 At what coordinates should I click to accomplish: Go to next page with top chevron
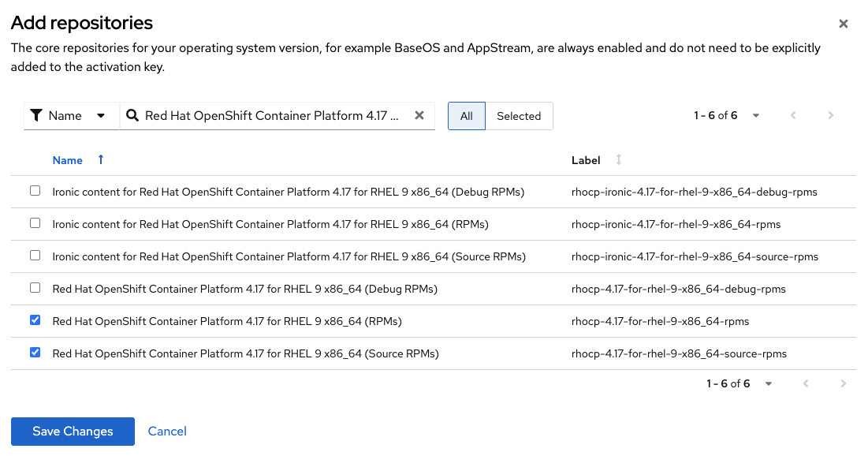[x=830, y=115]
